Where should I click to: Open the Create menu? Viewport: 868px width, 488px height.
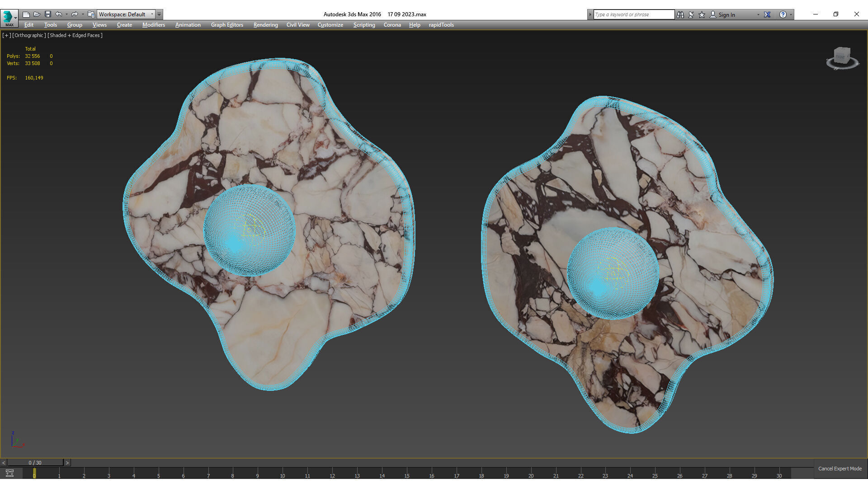[x=124, y=25]
